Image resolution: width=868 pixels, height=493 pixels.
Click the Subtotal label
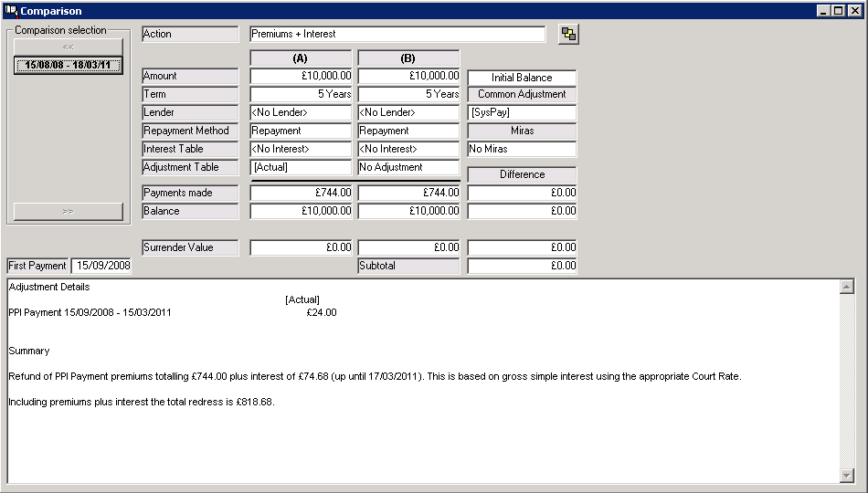408,266
